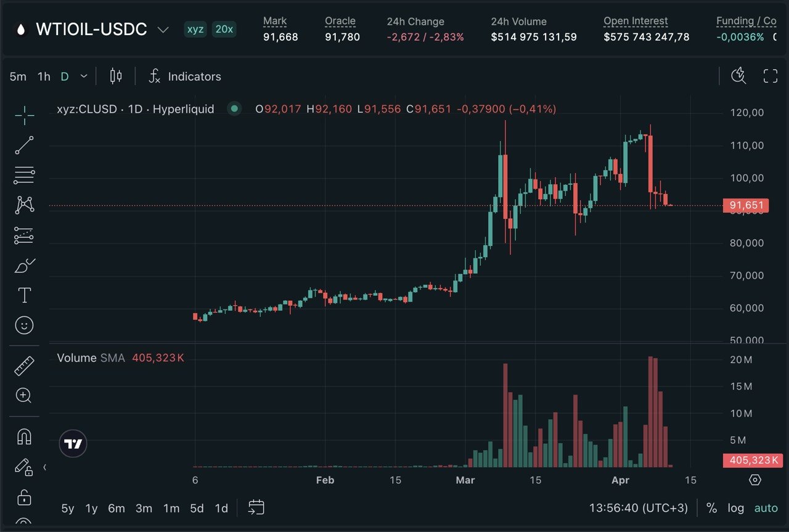Switch to the 1h timeframe
This screenshot has width=789, height=532.
[44, 76]
